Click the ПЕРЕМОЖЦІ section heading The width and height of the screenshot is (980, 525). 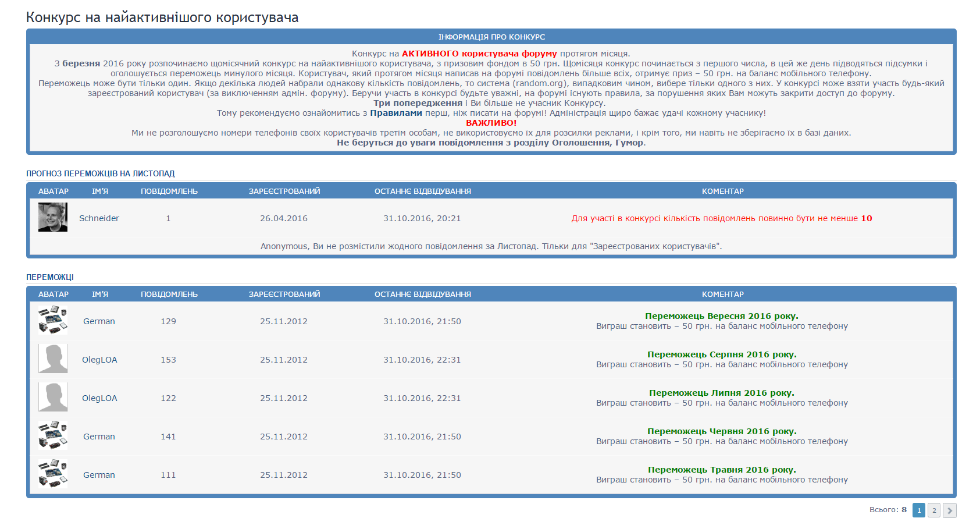[x=50, y=277]
